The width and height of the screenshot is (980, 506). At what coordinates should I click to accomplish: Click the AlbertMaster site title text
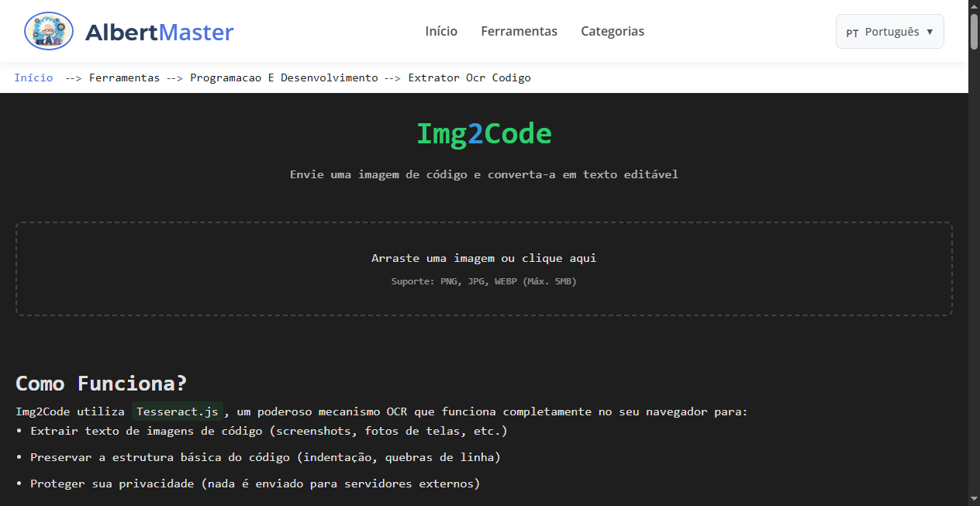pos(160,32)
